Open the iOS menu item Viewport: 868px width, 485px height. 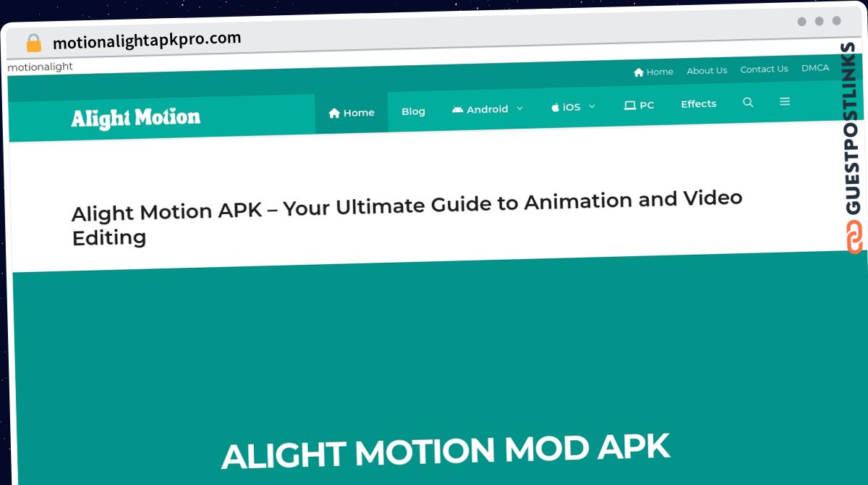(x=566, y=107)
